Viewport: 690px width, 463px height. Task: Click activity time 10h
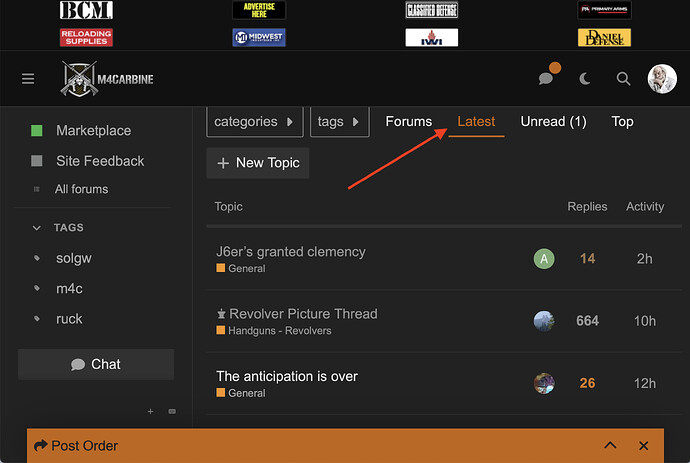645,321
